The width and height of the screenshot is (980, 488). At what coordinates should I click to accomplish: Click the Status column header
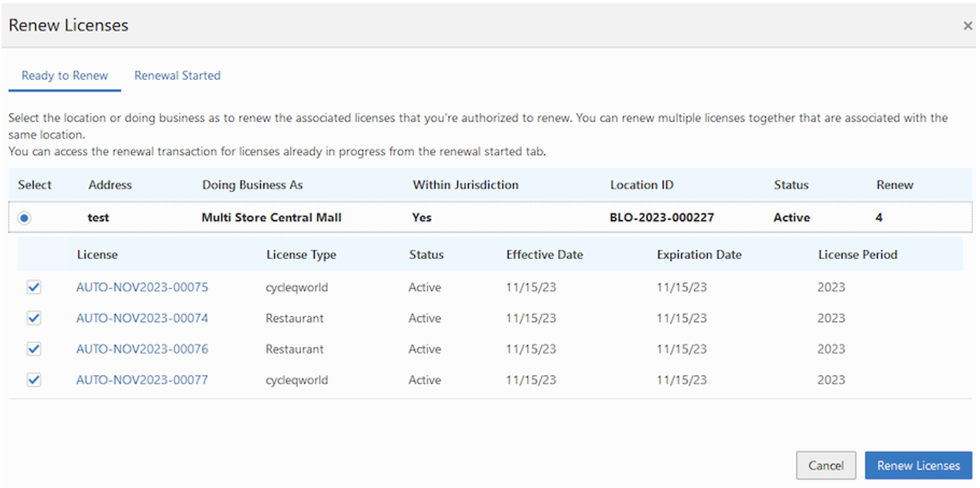tap(791, 185)
